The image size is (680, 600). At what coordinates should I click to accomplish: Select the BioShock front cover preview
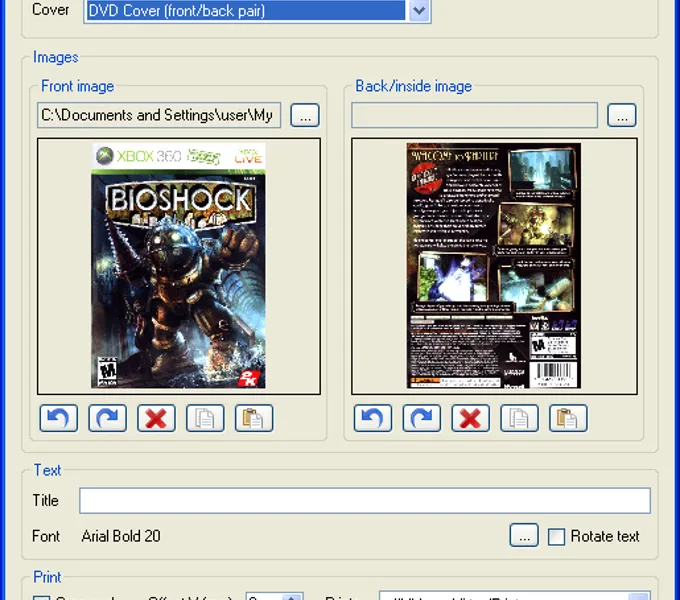pyautogui.click(x=178, y=266)
